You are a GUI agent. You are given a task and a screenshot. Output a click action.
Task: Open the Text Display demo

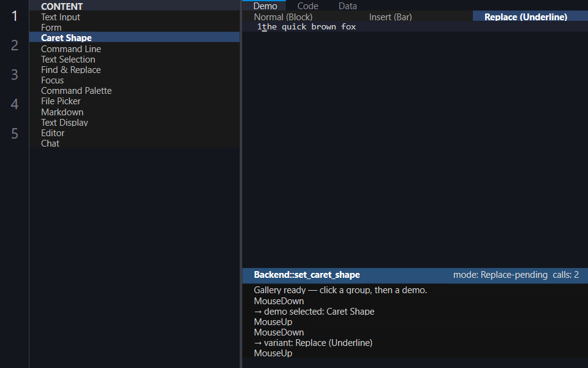click(134, 123)
